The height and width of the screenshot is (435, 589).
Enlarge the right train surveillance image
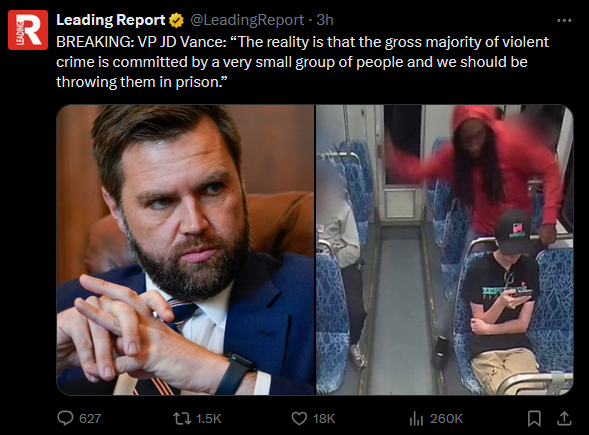pos(445,250)
